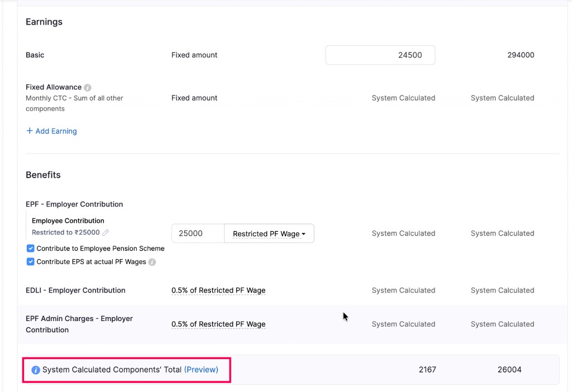Click annual total value 26004
The image size is (572, 392).
click(509, 370)
